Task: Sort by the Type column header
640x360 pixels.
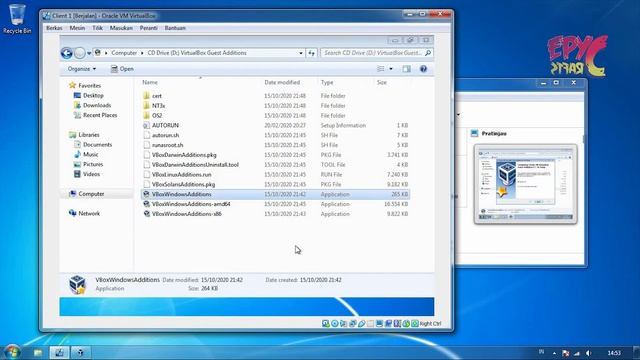Action: click(x=327, y=82)
